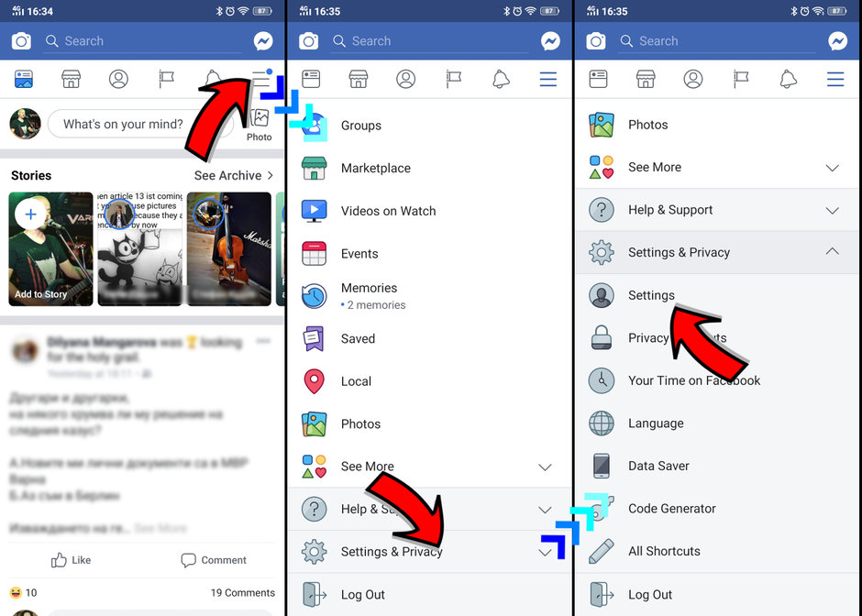This screenshot has height=616, width=862.
Task: Expand Settings & Privacy in the middle screen
Action: (x=430, y=552)
